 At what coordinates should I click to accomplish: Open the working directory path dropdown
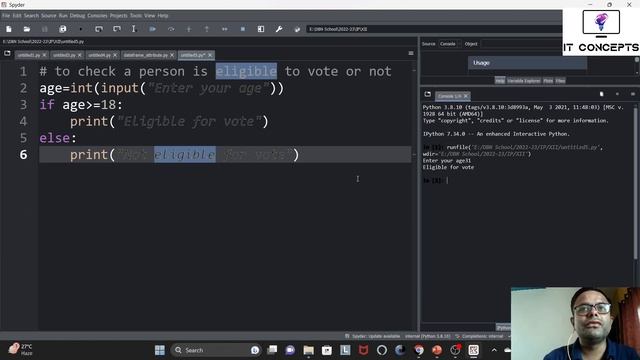pos(433,29)
